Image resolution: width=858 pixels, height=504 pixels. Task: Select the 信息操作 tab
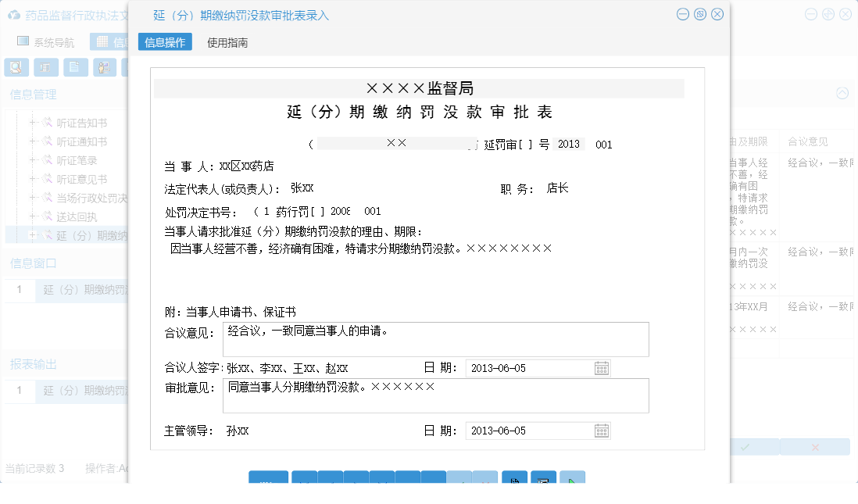pyautogui.click(x=164, y=40)
